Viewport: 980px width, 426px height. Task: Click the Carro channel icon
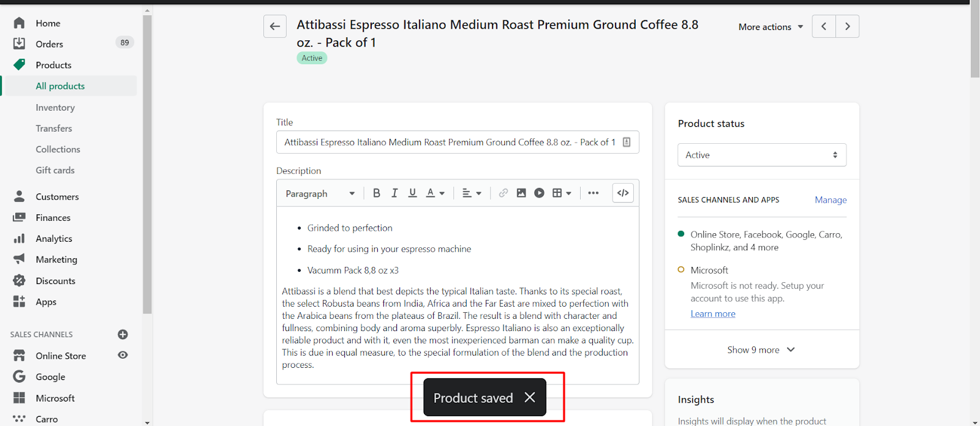click(19, 419)
